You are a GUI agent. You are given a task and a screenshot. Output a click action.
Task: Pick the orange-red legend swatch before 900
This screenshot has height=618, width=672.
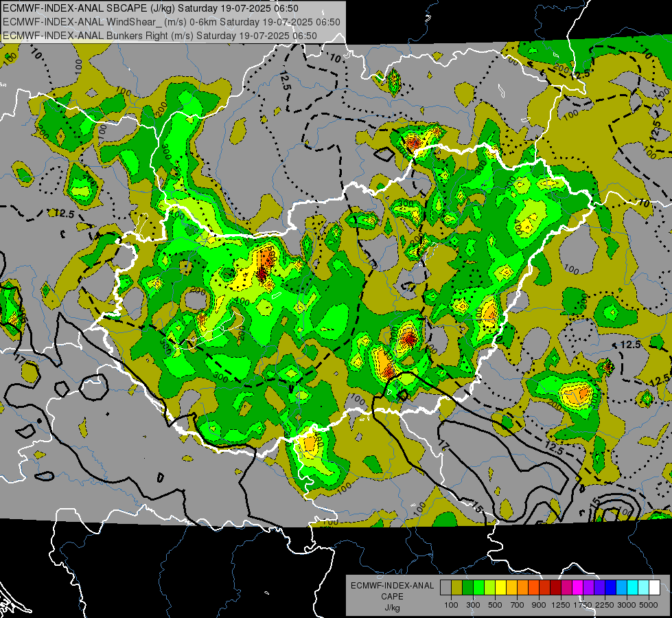533,588
